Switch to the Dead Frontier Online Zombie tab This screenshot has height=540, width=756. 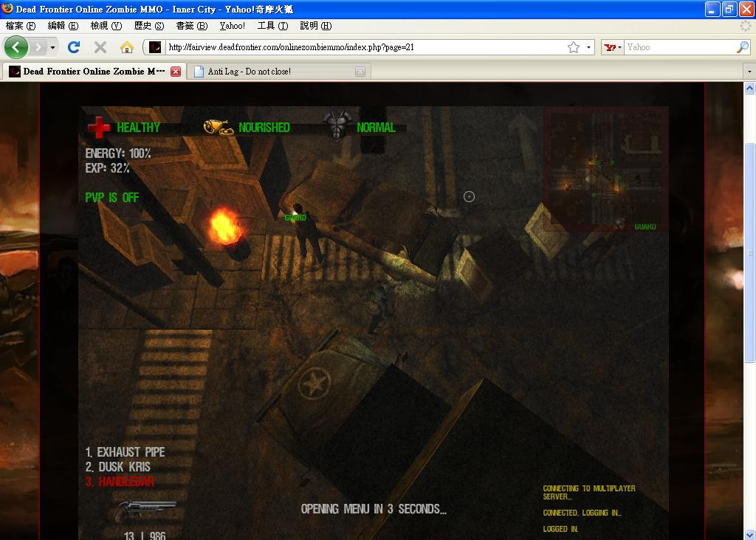pyautogui.click(x=94, y=72)
